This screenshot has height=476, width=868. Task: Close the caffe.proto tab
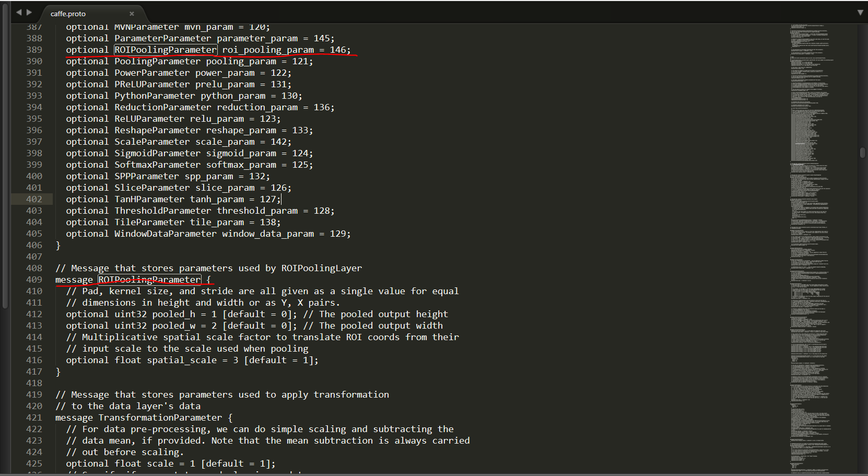132,14
